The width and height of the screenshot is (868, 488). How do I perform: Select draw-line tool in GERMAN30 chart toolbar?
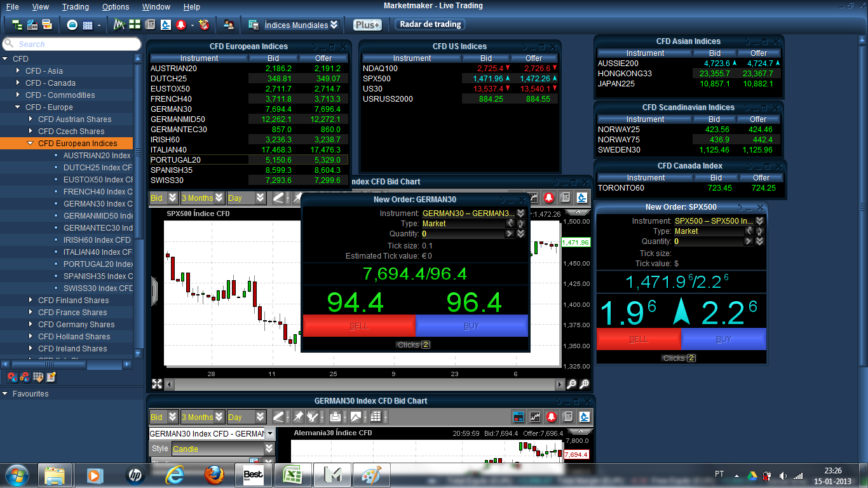(278, 417)
